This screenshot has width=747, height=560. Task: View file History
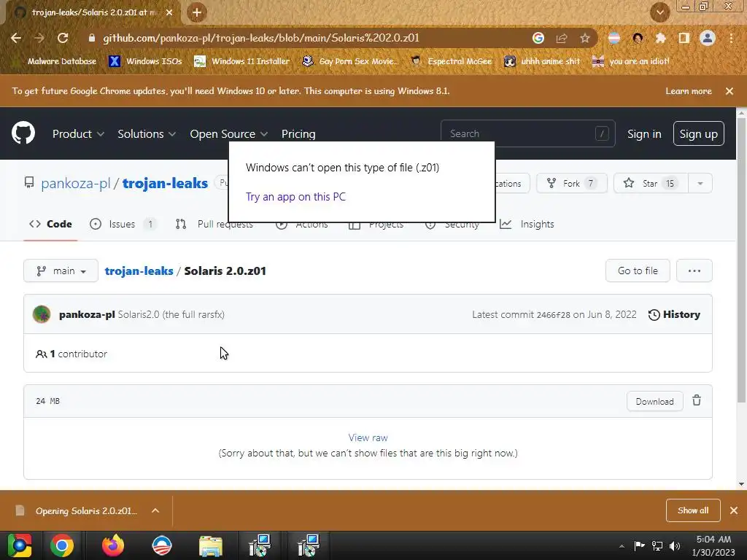click(x=674, y=315)
